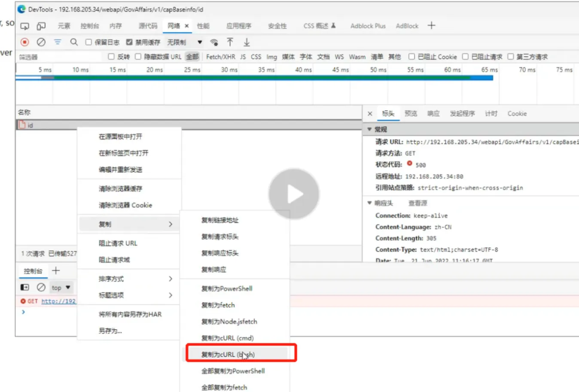Enable the preserve log checkbox
The width and height of the screenshot is (579, 392).
(88, 42)
